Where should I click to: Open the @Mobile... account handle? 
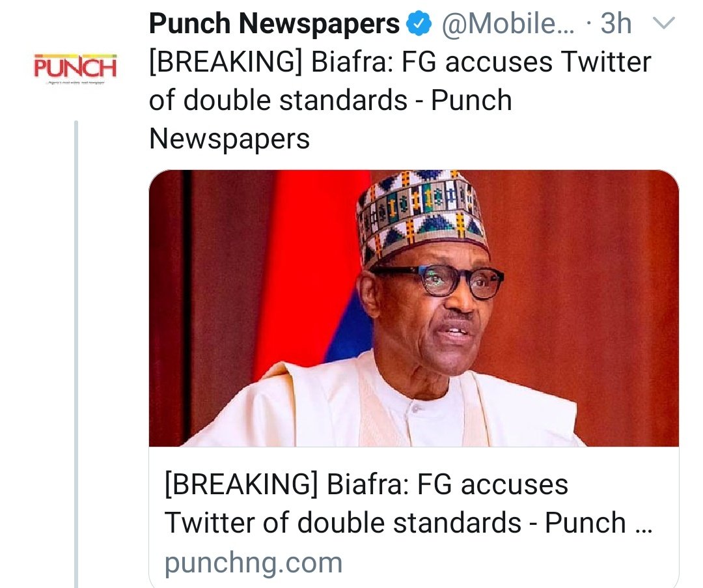508,23
